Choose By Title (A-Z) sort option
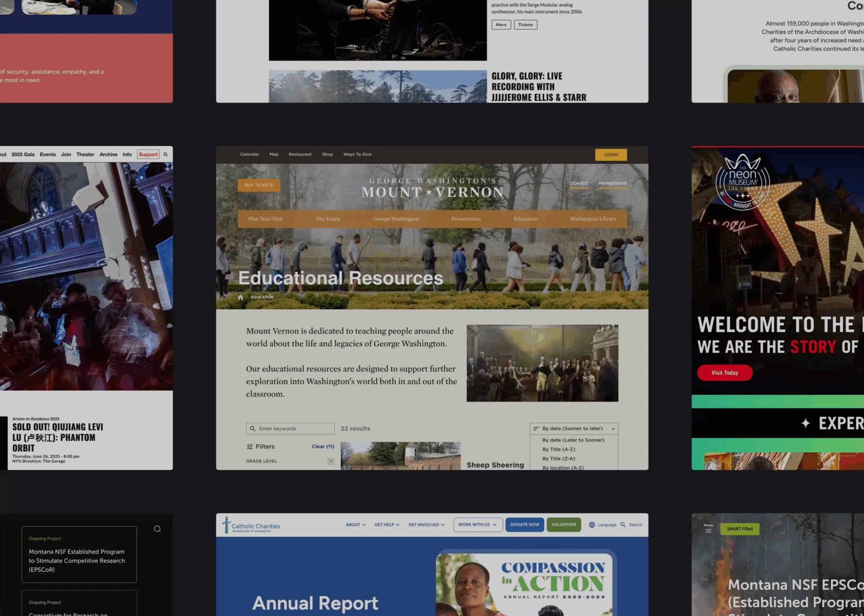The width and height of the screenshot is (864, 616). point(559,450)
